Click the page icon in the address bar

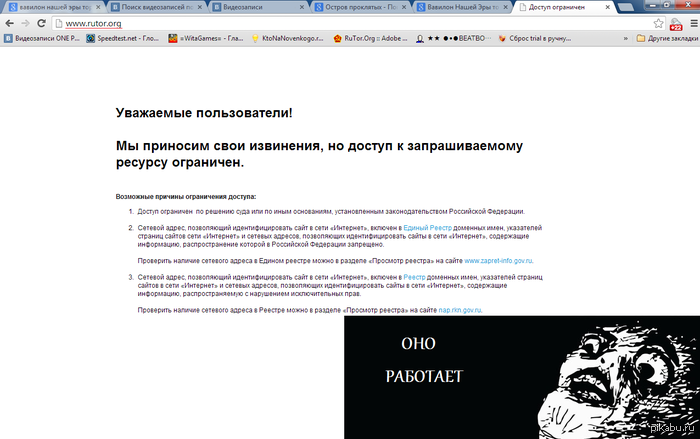[x=58, y=23]
